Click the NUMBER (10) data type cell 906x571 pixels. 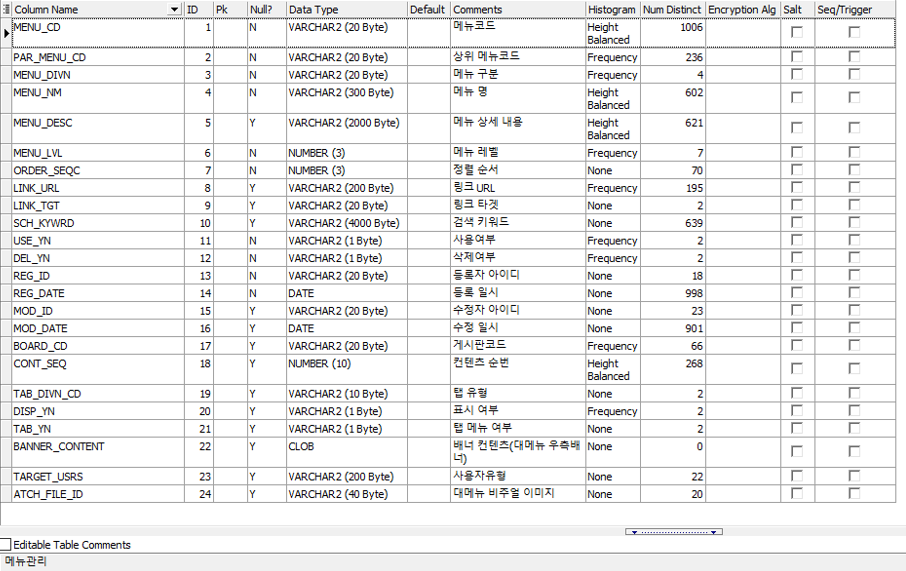pyautogui.click(x=347, y=369)
